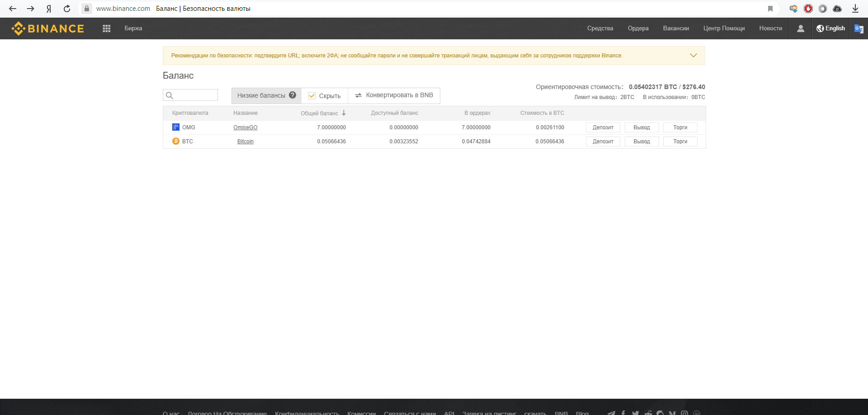Click the padlock site security icon
Viewport: 868px width, 415px height.
pos(87,9)
